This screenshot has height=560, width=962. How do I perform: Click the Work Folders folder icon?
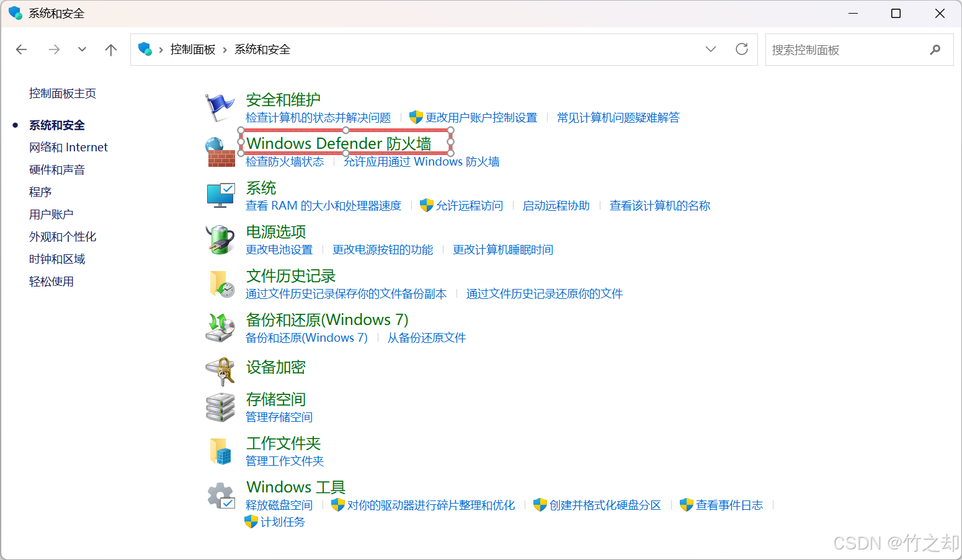[220, 451]
